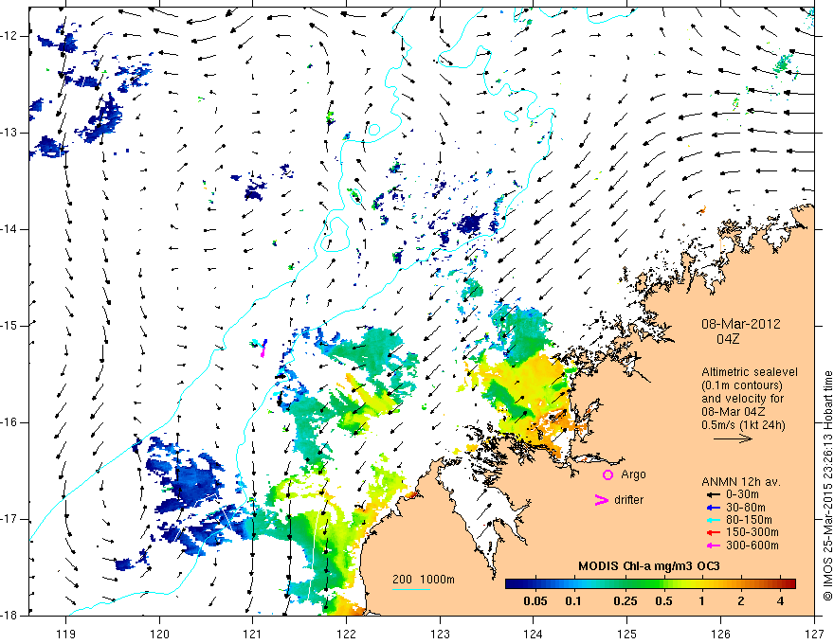
Task: Click latitude label -16 on the left axis
Action: 10,422
